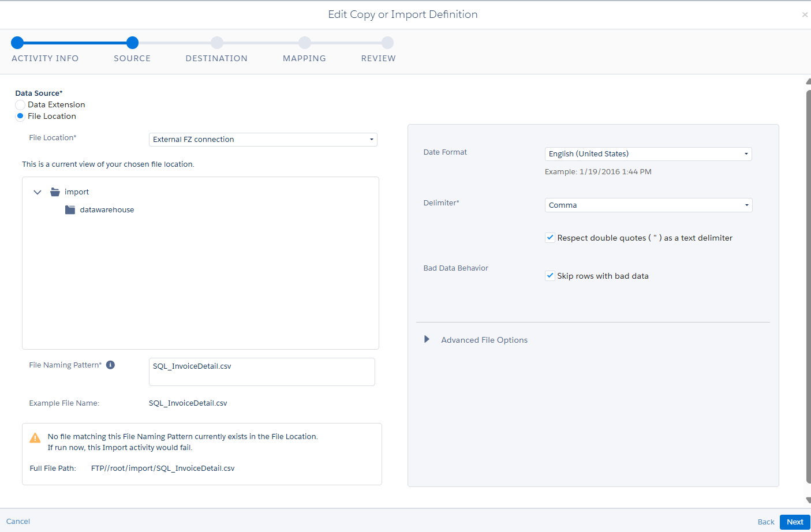Toggle Respect double quotes checkbox
The image size is (811, 532).
coord(550,238)
